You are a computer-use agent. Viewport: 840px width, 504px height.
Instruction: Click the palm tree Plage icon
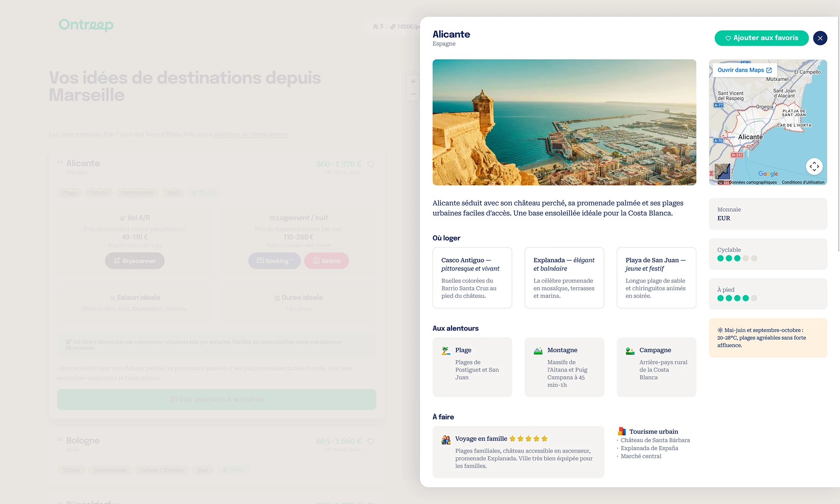(x=446, y=351)
